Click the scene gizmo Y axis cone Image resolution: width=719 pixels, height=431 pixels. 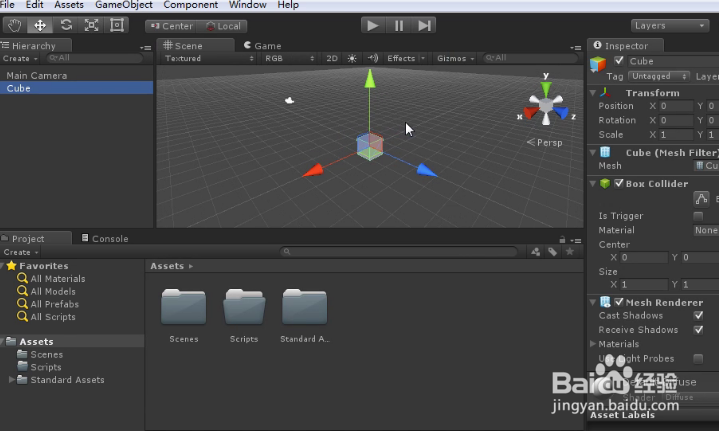coord(546,88)
